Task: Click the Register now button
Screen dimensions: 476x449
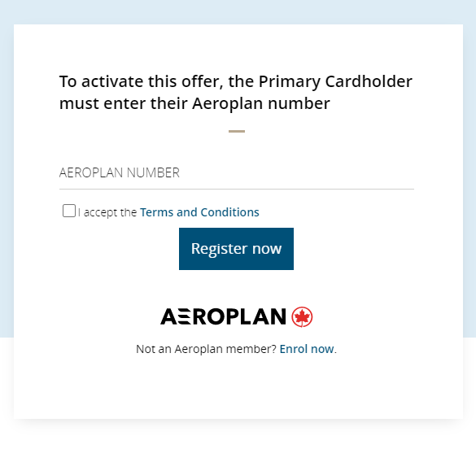Action: point(236,249)
